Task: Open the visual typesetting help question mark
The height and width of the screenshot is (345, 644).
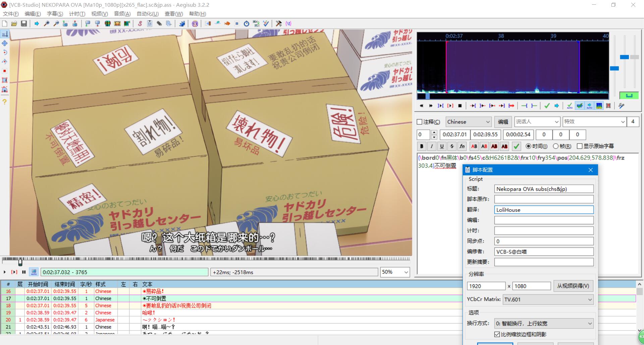Action: click(x=5, y=102)
